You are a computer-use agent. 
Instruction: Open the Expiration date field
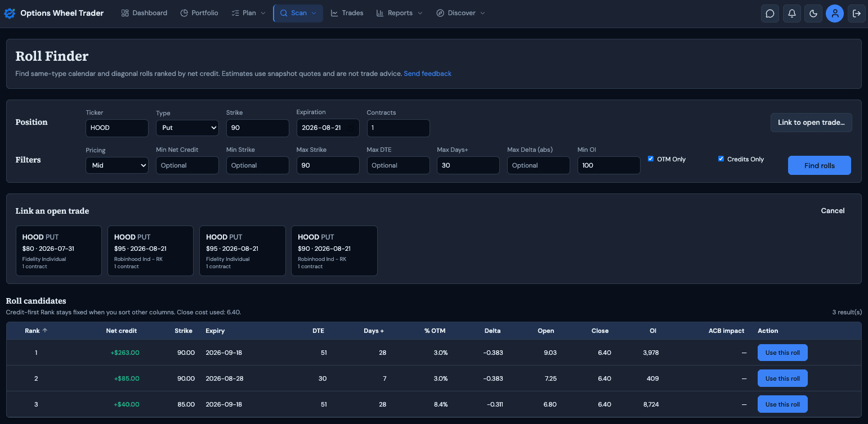click(x=328, y=128)
